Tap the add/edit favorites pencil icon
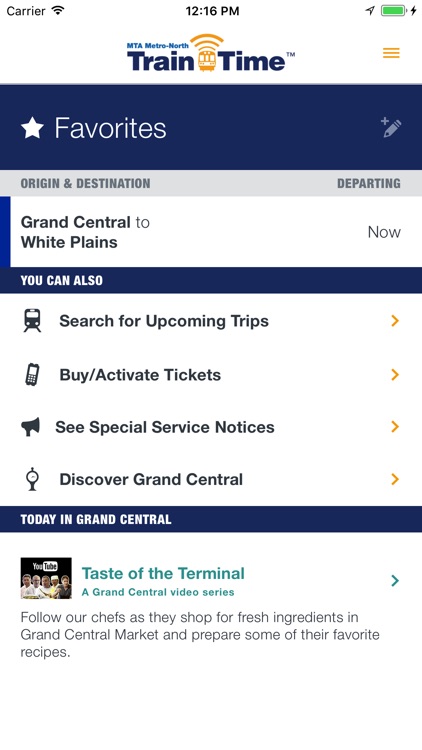 [391, 128]
